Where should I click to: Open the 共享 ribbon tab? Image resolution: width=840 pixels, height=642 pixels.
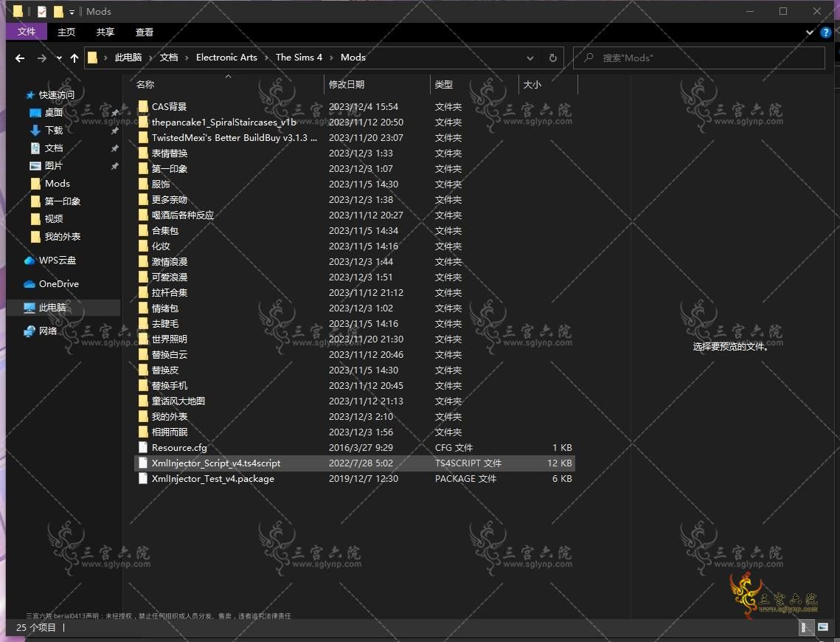(105, 32)
